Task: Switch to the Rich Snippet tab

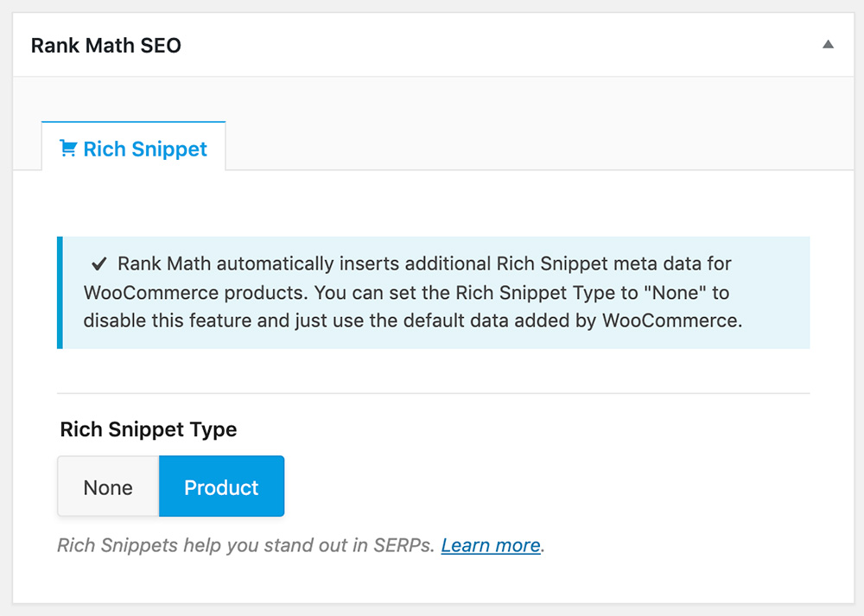Action: [x=133, y=148]
